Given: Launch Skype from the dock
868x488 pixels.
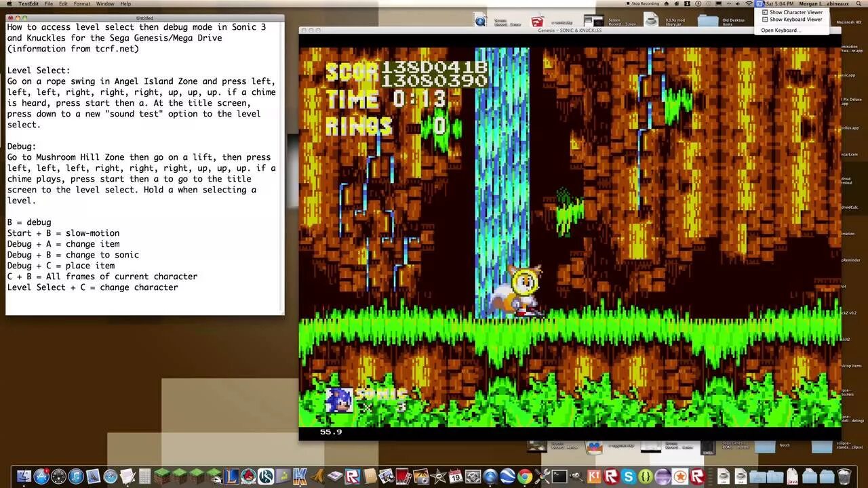Looking at the screenshot, I should click(x=629, y=476).
